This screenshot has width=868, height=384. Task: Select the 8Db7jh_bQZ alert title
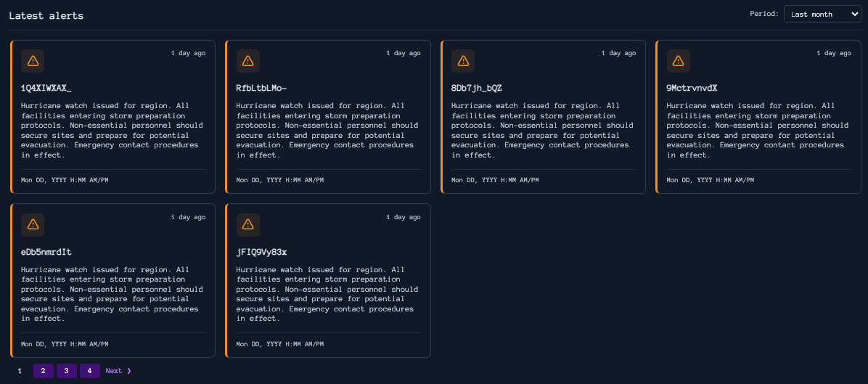[476, 88]
